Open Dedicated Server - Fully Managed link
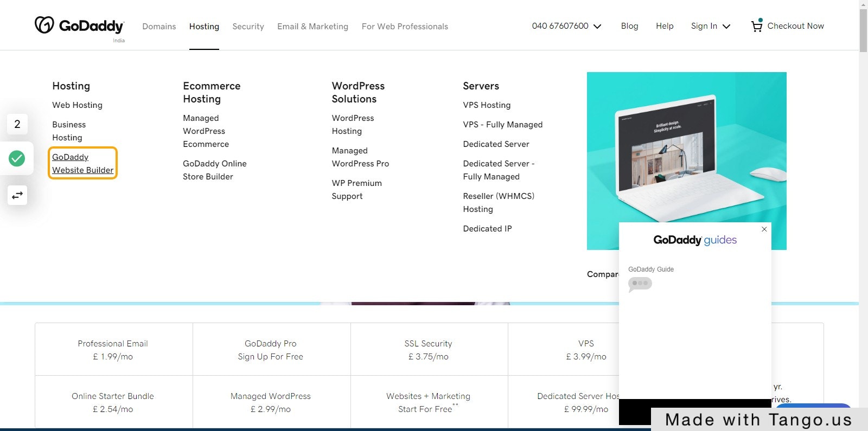The width and height of the screenshot is (868, 431). [x=499, y=170]
